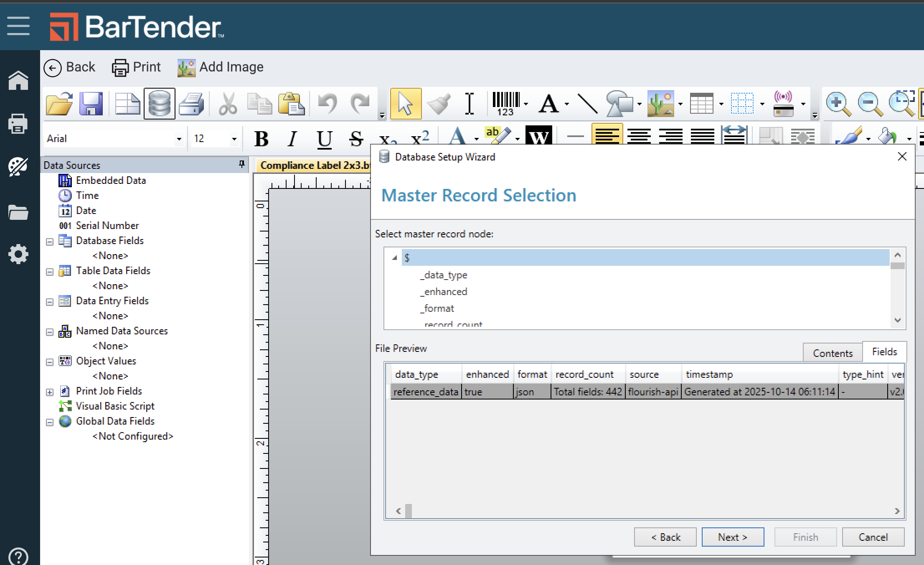
Task: Click the RFID encoder tool icon
Action: (783, 104)
